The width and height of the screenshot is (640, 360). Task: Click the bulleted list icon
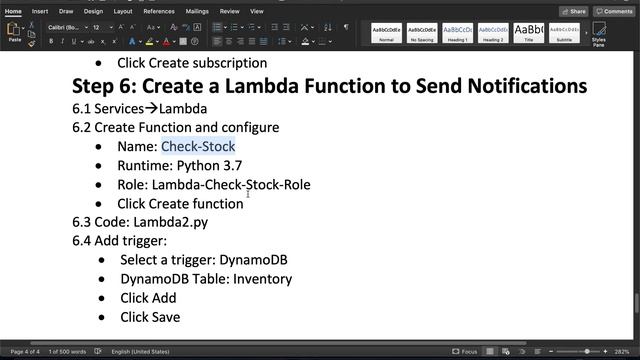tap(217, 27)
